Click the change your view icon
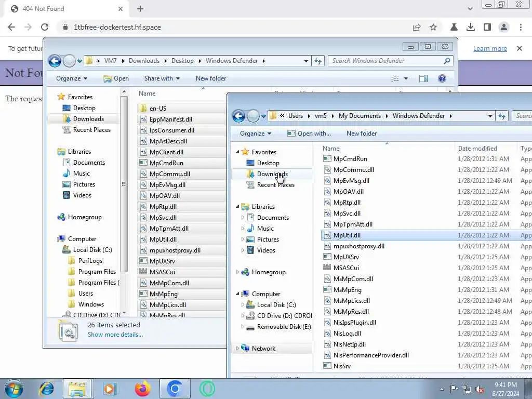The height and width of the screenshot is (399, 532). coord(395,79)
